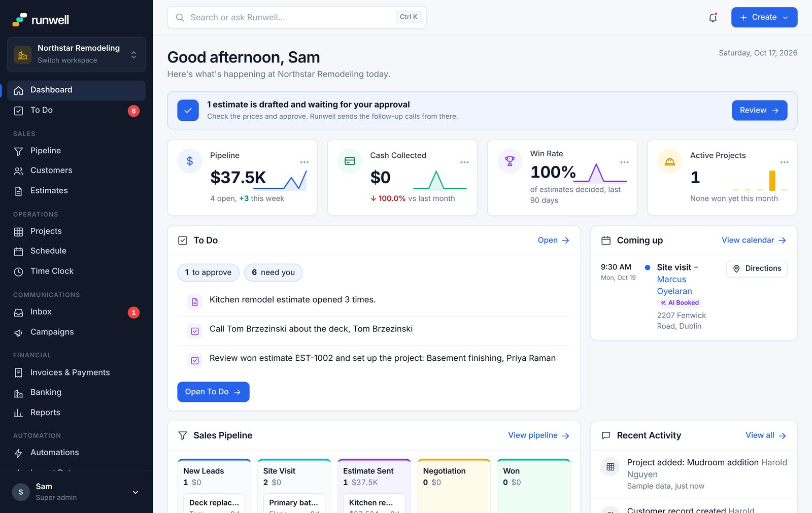Image resolution: width=812 pixels, height=513 pixels.
Task: Open the Inbox sidebar item
Action: pyautogui.click(x=76, y=312)
